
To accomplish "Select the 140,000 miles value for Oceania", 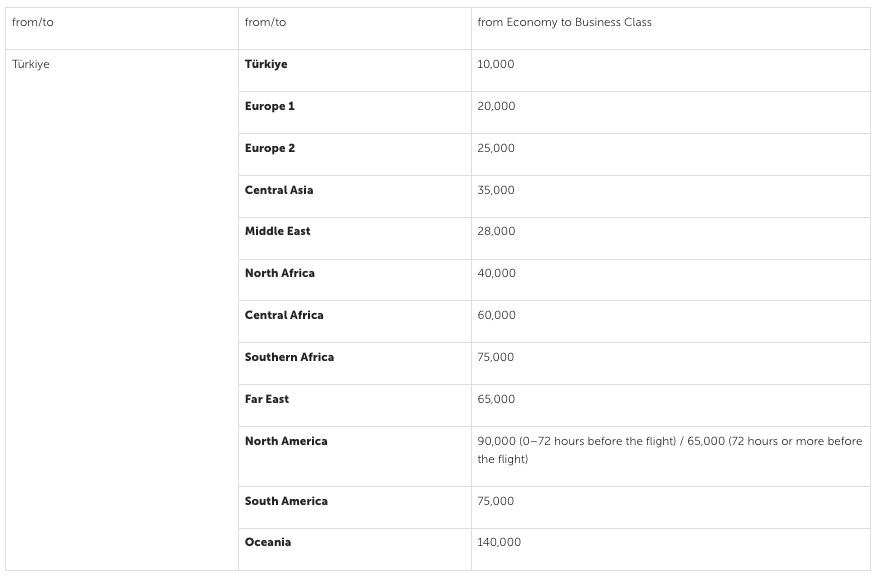I will click(499, 542).
